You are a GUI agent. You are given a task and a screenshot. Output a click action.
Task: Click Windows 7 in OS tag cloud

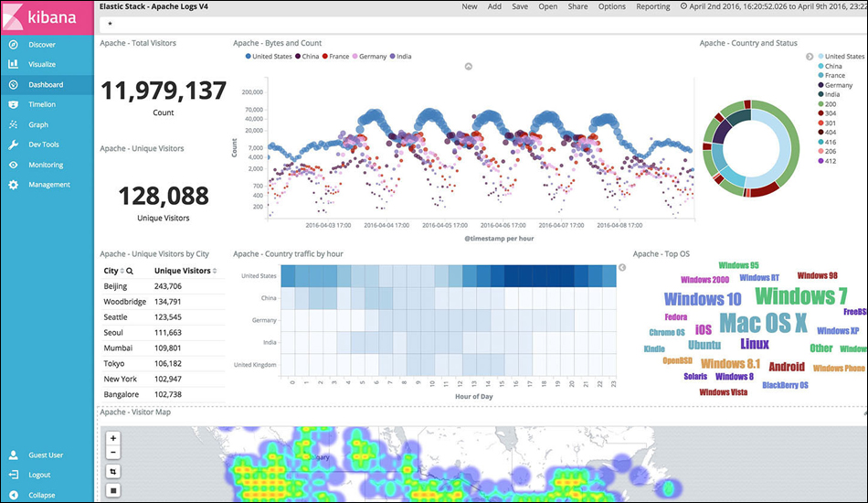(800, 296)
